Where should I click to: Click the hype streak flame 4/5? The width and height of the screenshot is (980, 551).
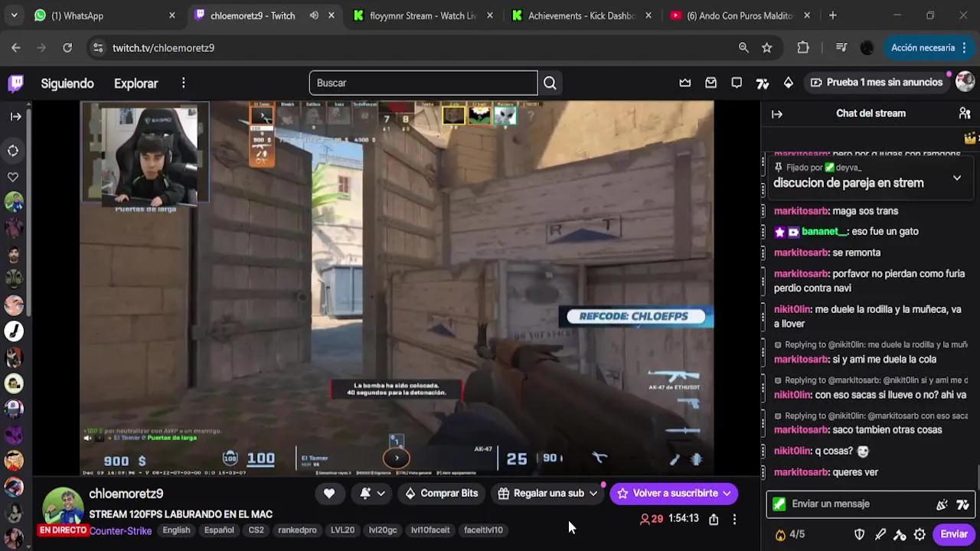tap(789, 534)
